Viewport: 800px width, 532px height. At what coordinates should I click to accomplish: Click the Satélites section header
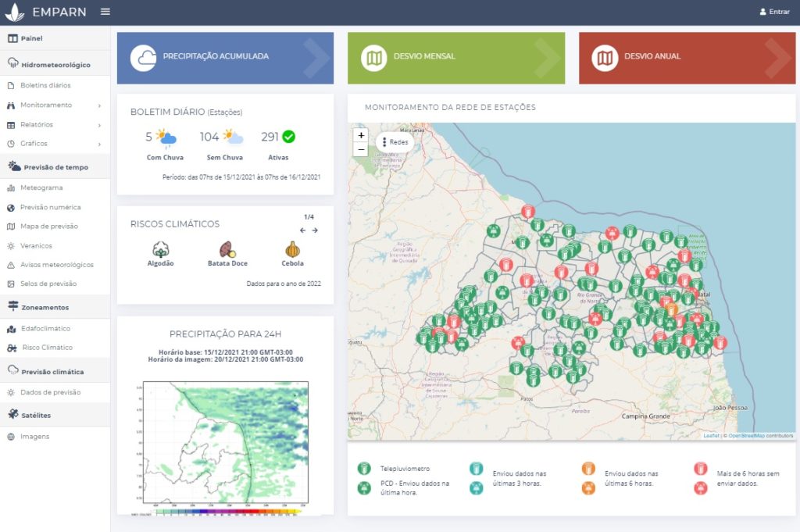coord(55,415)
